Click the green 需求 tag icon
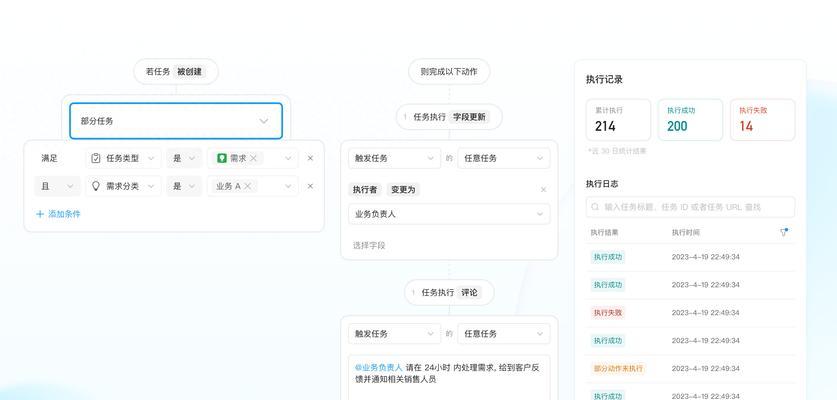The width and height of the screenshot is (837, 400). [222, 158]
